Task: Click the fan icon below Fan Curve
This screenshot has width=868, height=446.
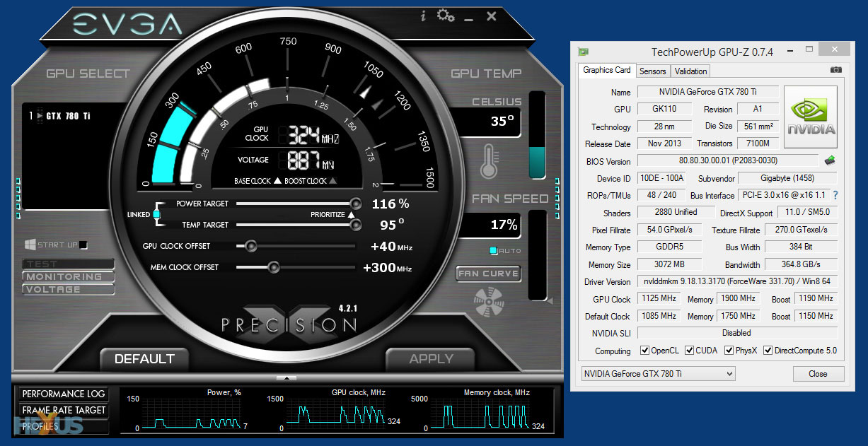Action: pos(488,300)
